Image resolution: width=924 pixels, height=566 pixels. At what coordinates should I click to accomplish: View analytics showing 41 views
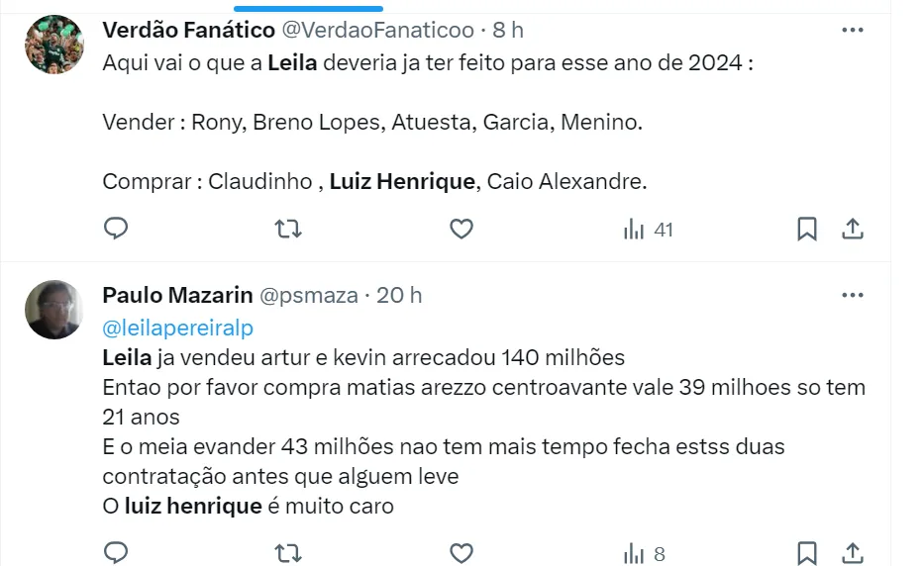coord(648,230)
